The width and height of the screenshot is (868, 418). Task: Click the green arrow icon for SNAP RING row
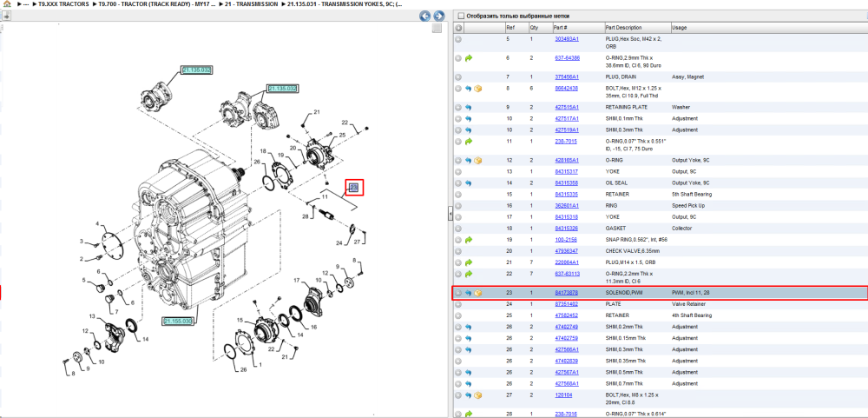pyautogui.click(x=469, y=240)
